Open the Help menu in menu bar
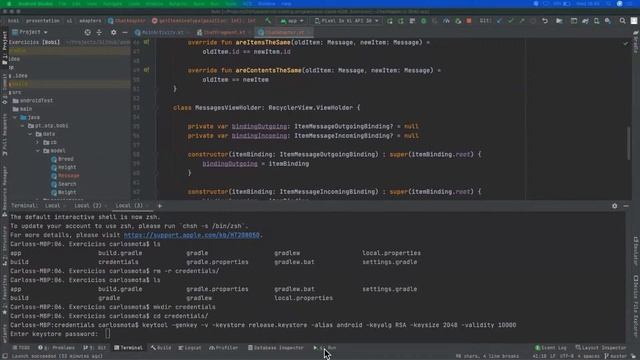The height and width of the screenshot is (360, 640). click(x=286, y=4)
